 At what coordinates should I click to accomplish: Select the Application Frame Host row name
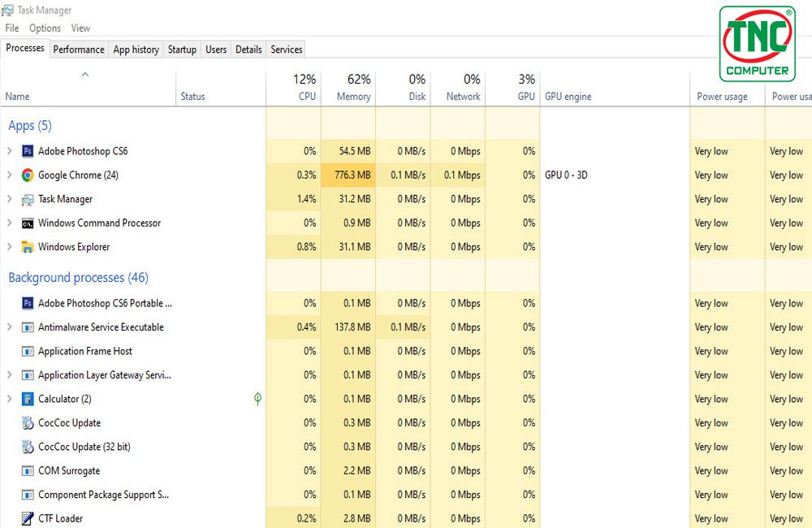click(85, 351)
